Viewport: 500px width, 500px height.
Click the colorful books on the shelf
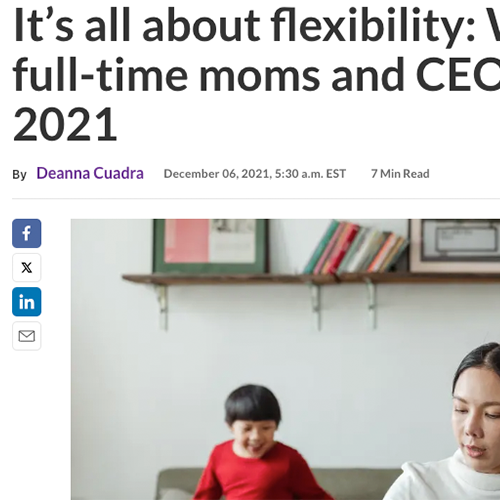point(355,247)
